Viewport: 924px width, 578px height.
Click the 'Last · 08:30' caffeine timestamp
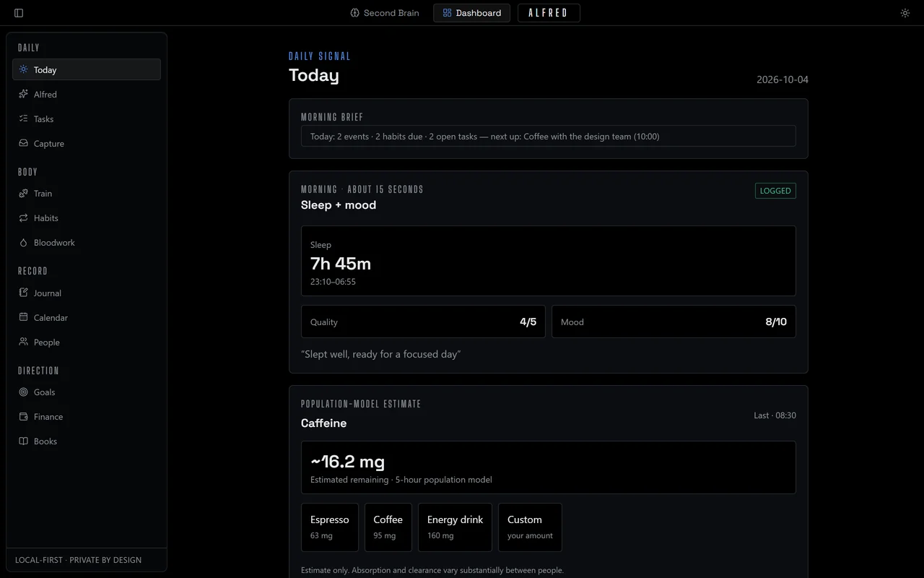point(775,415)
